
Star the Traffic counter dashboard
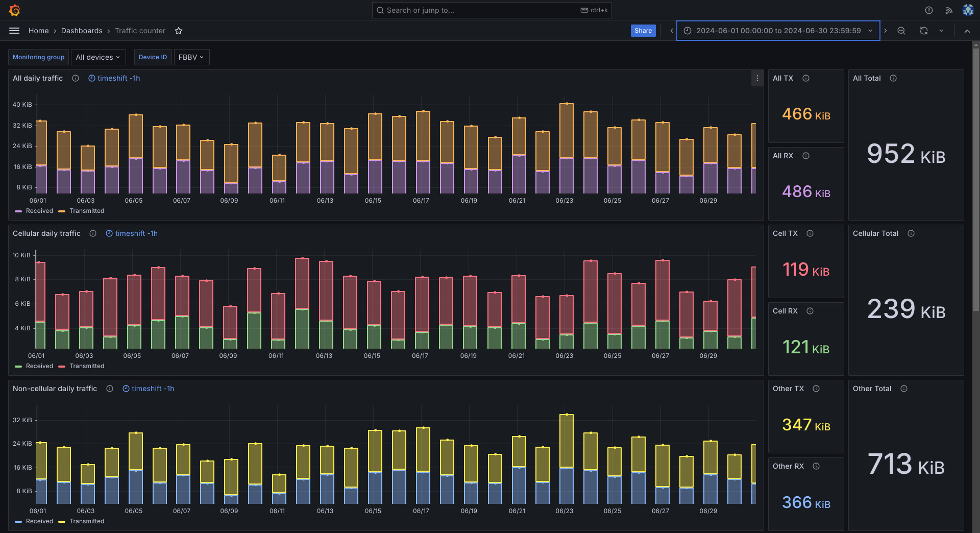(179, 31)
